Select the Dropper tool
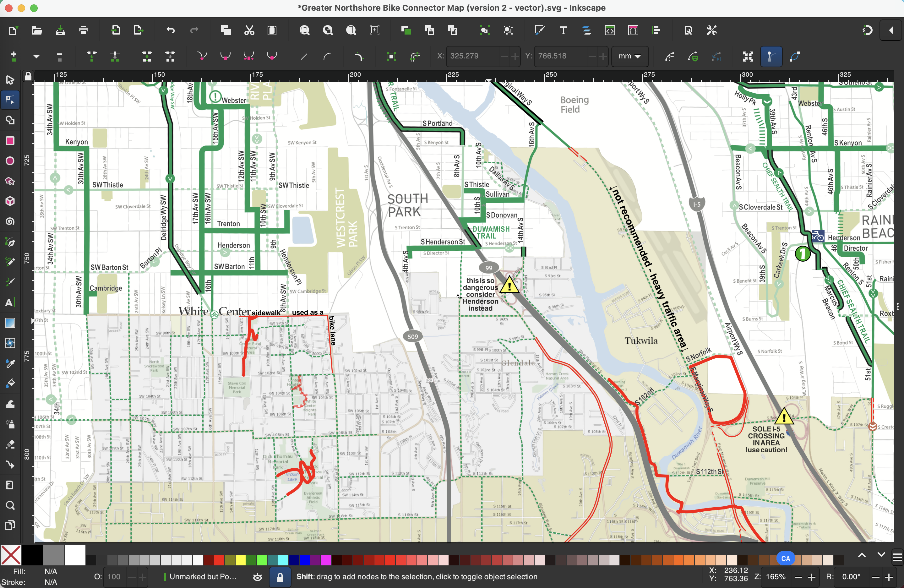Image resolution: width=904 pixels, height=588 pixels. point(10,363)
